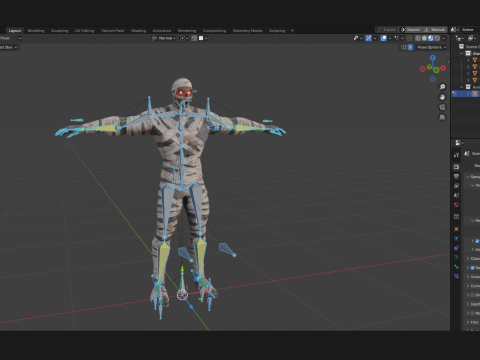Toggle the camera view icon
The width and height of the screenshot is (480, 360).
pyautogui.click(x=442, y=107)
